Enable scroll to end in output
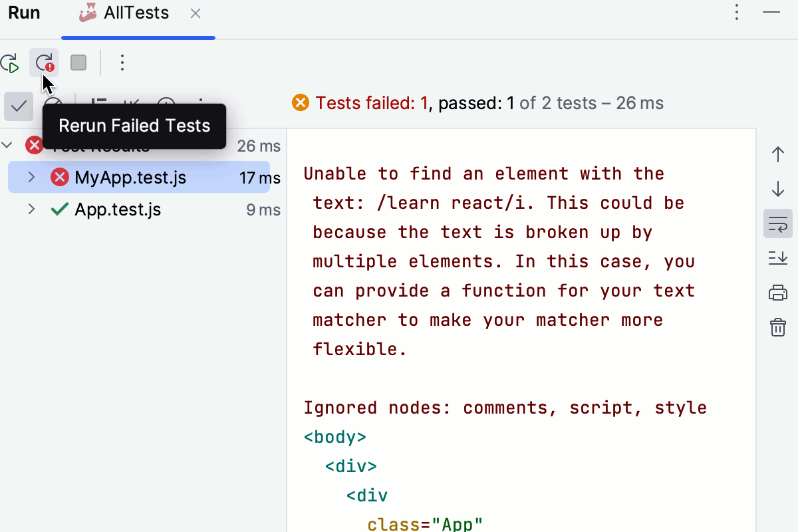Image resolution: width=798 pixels, height=532 pixels. coord(777,258)
